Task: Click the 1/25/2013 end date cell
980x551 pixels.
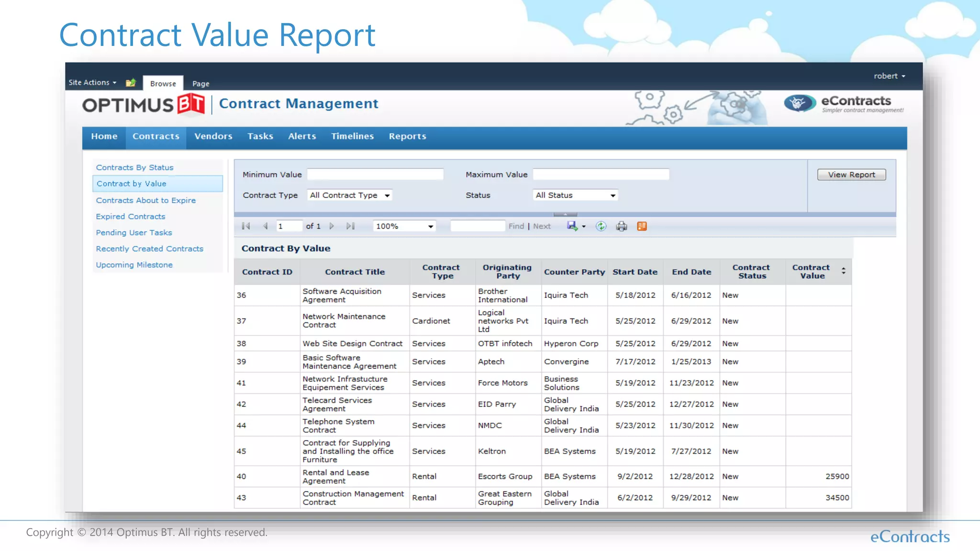Action: [691, 362]
